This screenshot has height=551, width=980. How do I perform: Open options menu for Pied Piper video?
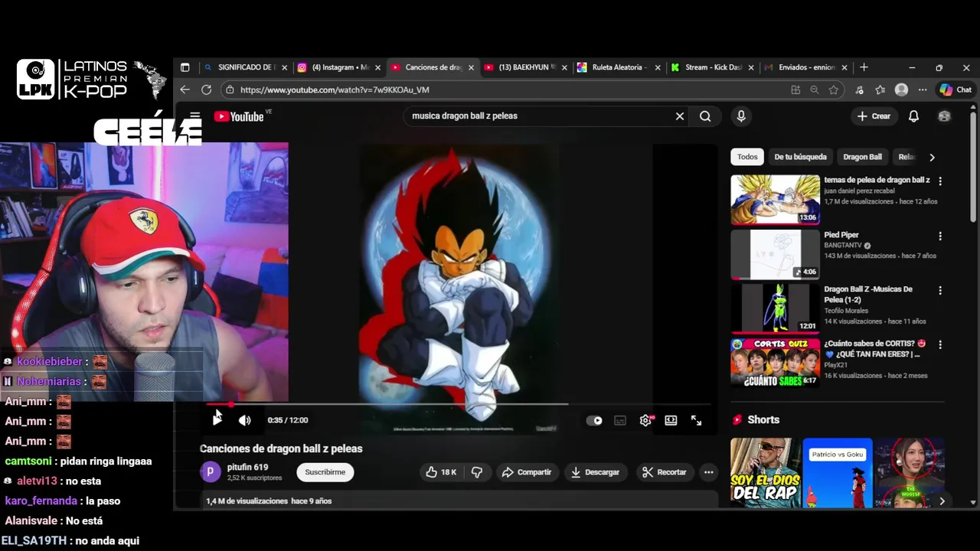940,236
